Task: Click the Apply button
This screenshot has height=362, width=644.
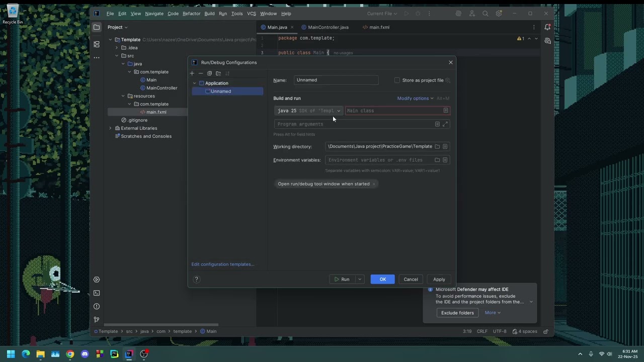Action: coord(439,280)
